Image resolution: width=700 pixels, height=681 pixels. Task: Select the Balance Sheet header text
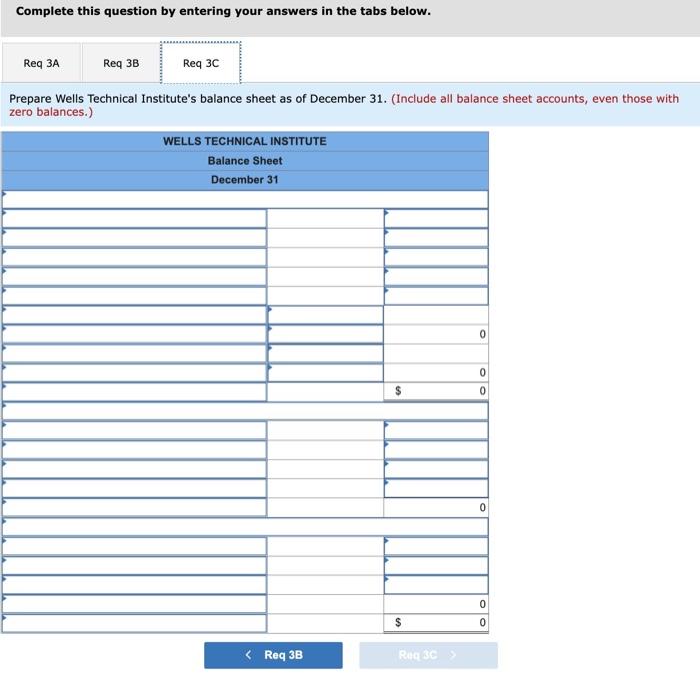point(245,161)
